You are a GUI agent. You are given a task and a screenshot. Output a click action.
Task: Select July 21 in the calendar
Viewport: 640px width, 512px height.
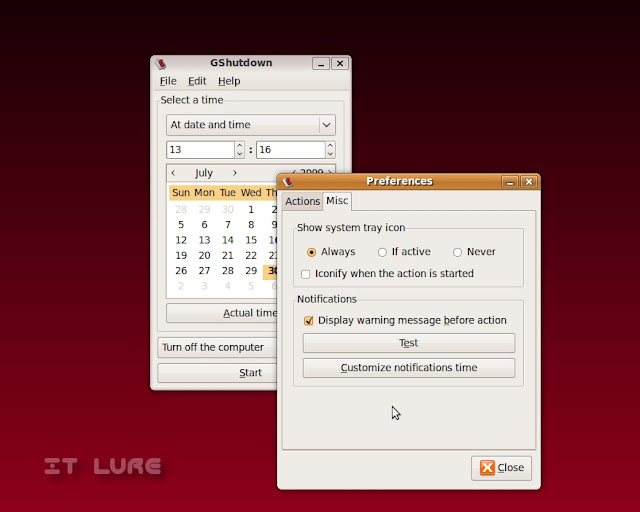click(x=228, y=256)
